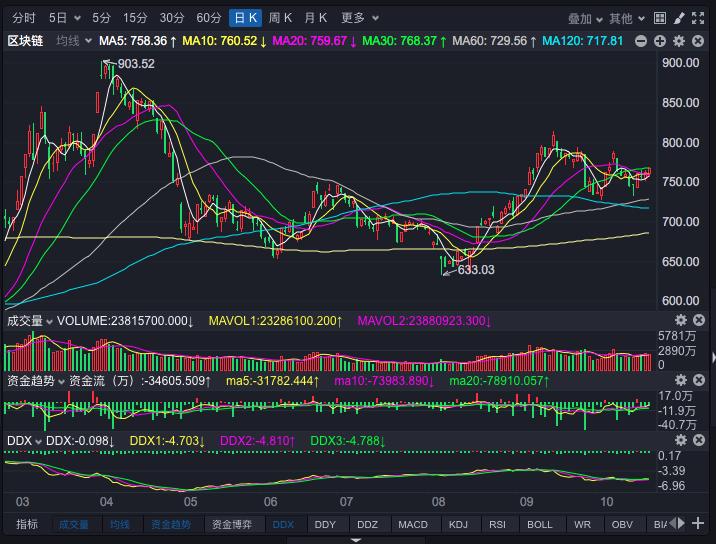Switch to 60分 minute chart

tap(209, 18)
